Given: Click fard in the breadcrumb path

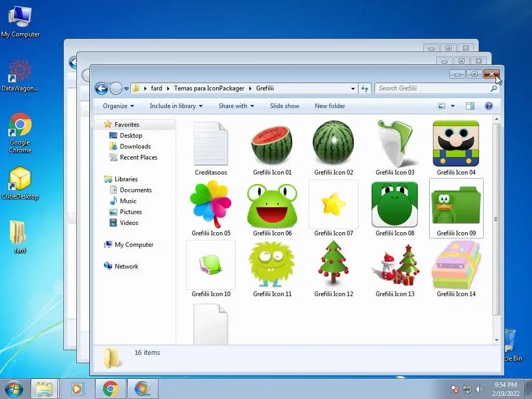Looking at the screenshot, I should click(x=156, y=88).
